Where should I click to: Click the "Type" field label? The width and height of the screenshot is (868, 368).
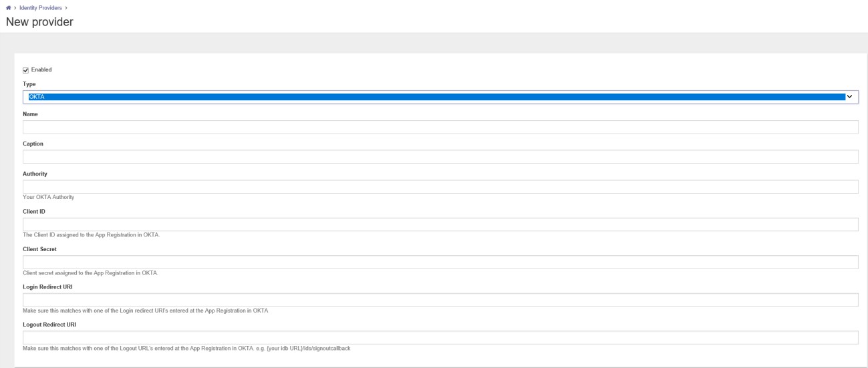[x=29, y=84]
